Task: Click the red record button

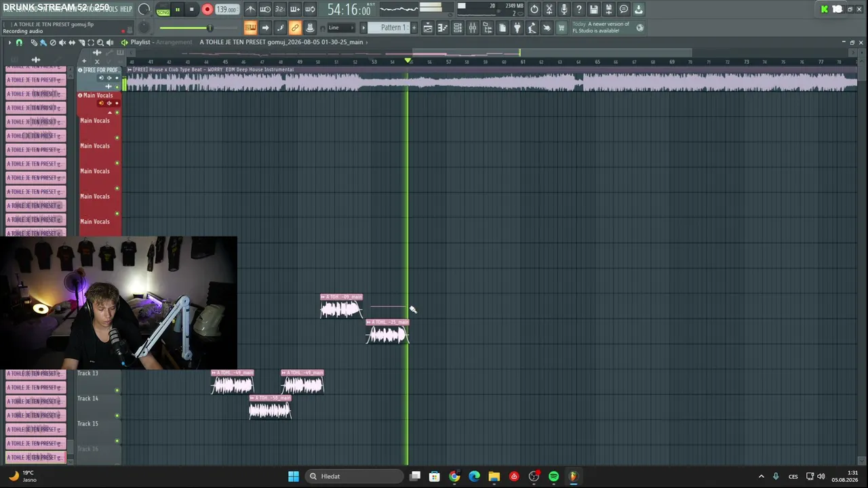Action: 208,9
